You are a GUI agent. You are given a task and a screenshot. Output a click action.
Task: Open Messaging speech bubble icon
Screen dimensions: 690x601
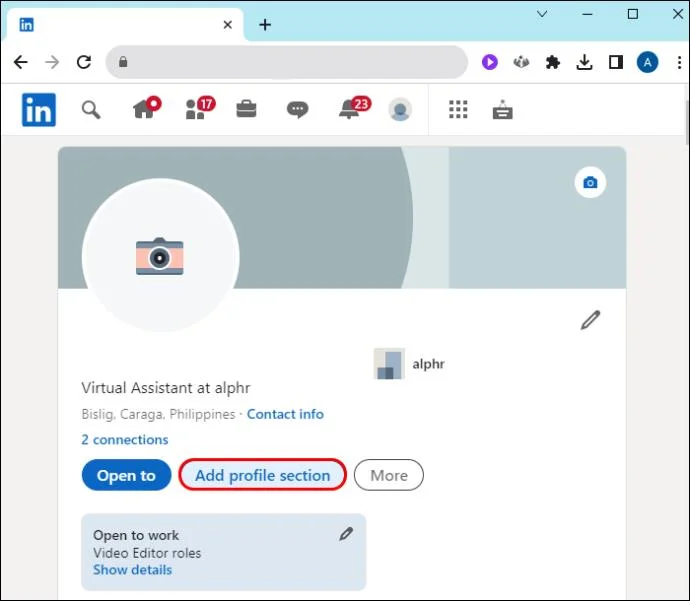click(297, 109)
